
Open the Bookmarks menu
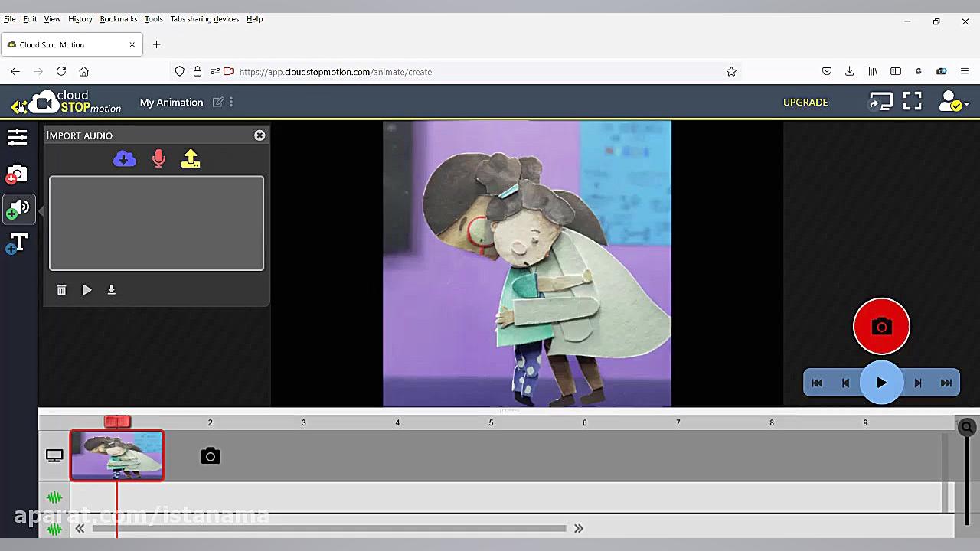118,19
